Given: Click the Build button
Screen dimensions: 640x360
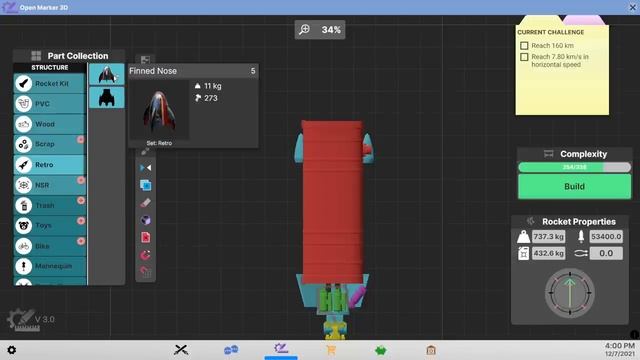Looking at the screenshot, I should pyautogui.click(x=574, y=187).
